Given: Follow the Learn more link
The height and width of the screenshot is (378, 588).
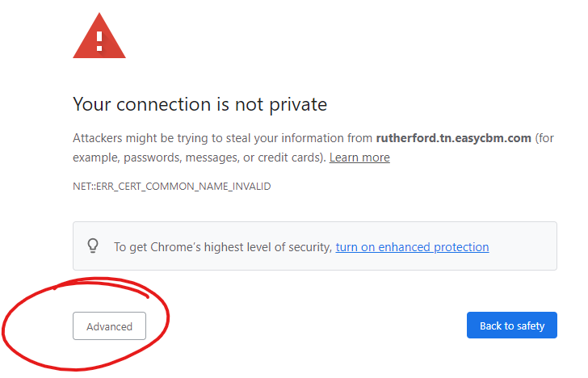Looking at the screenshot, I should click(359, 157).
